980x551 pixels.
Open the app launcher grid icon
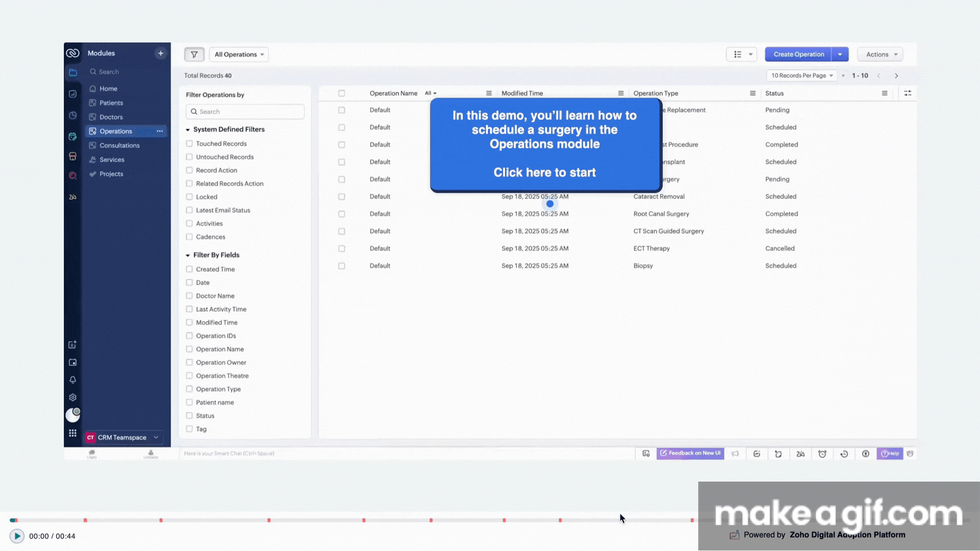72,433
